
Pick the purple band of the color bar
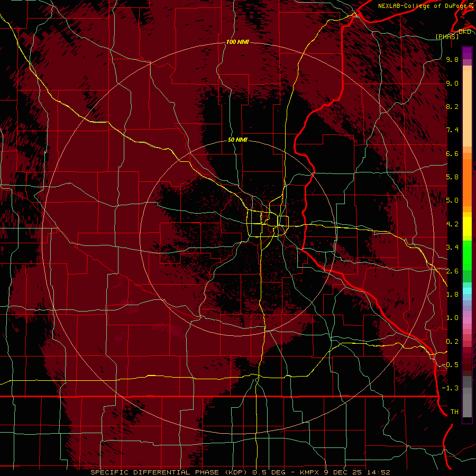point(467,53)
